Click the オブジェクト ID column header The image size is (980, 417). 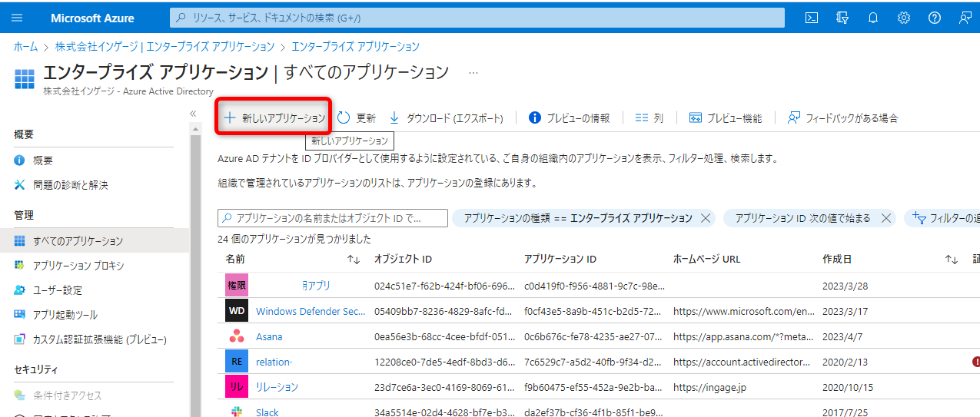pos(403,260)
